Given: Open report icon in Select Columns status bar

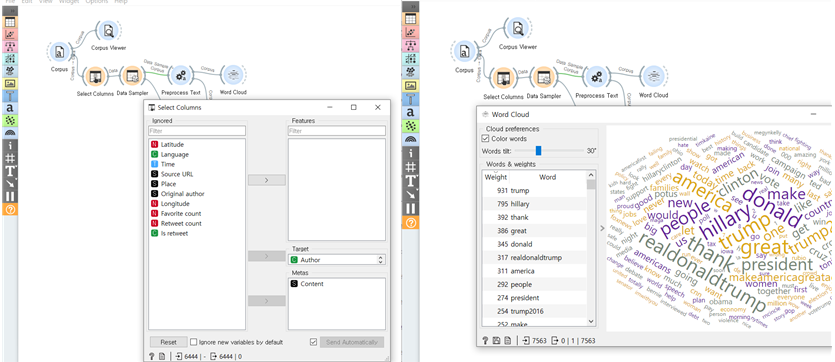Looking at the screenshot, I should (x=161, y=356).
